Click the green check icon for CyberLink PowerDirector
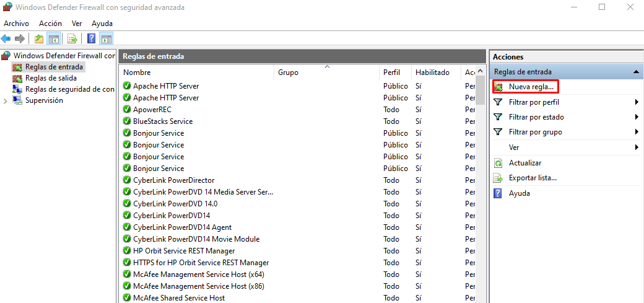This screenshot has height=303, width=644. point(127,180)
